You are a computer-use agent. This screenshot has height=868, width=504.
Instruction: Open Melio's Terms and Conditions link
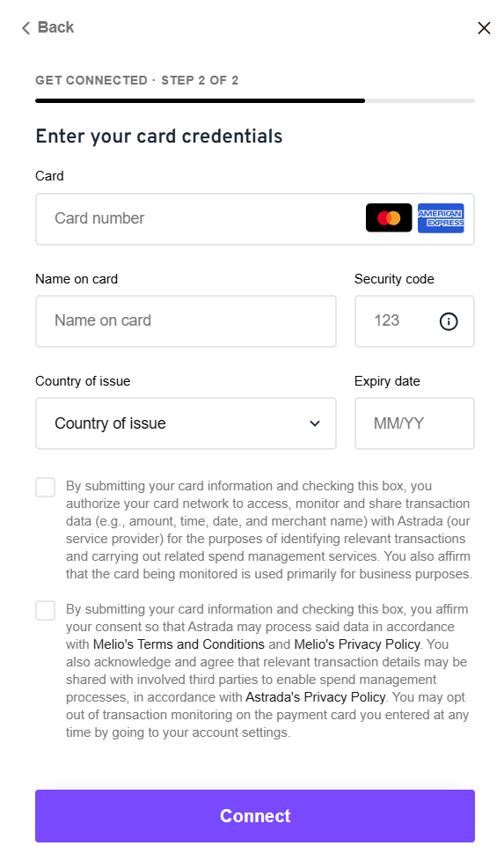click(179, 644)
